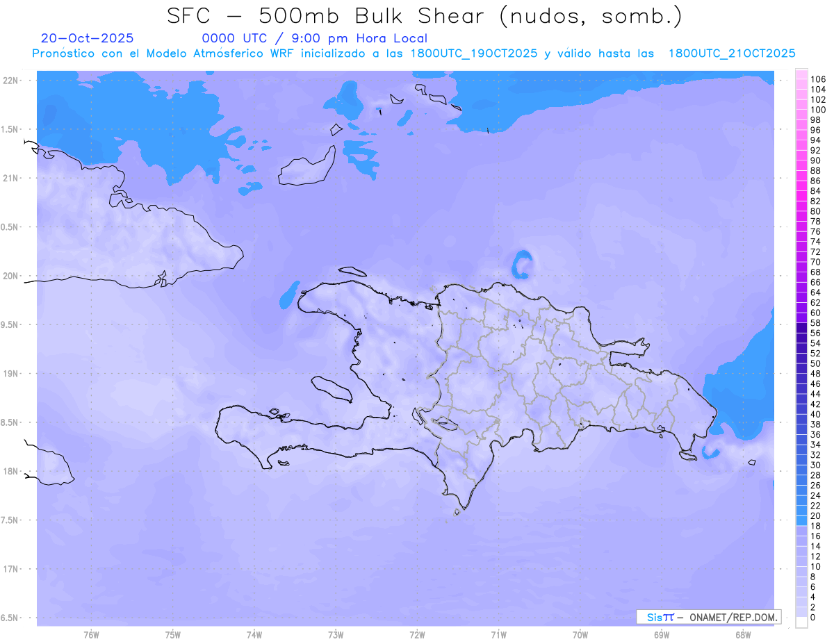Click the '69W' longitude label

coord(662,634)
